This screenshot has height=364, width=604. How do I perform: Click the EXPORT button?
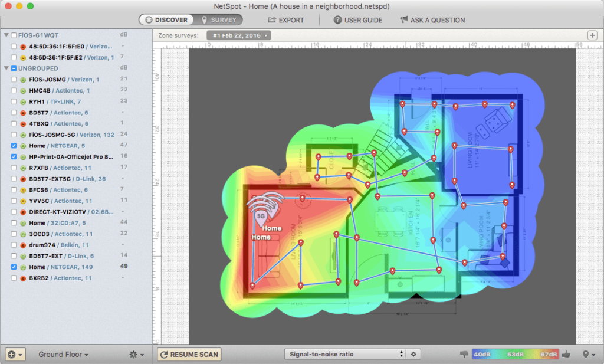(286, 20)
